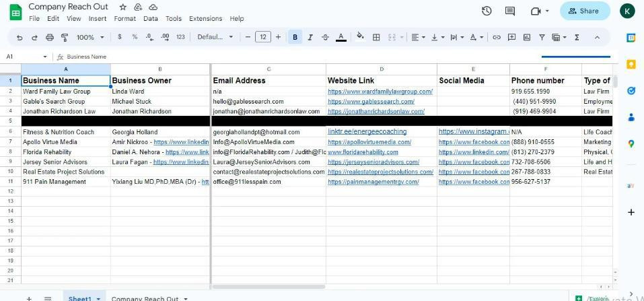Open the zoom 100% dropdown
Viewport: 644px width, 301px height.
(90, 37)
